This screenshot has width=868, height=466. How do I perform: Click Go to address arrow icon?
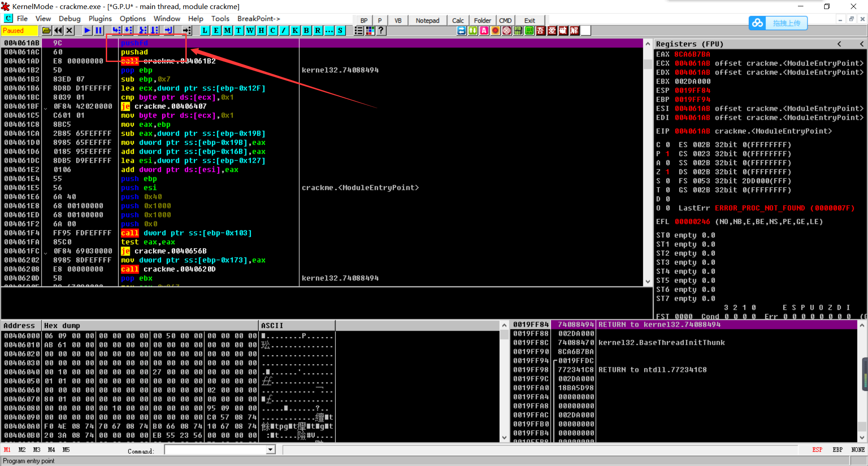pyautogui.click(x=187, y=30)
